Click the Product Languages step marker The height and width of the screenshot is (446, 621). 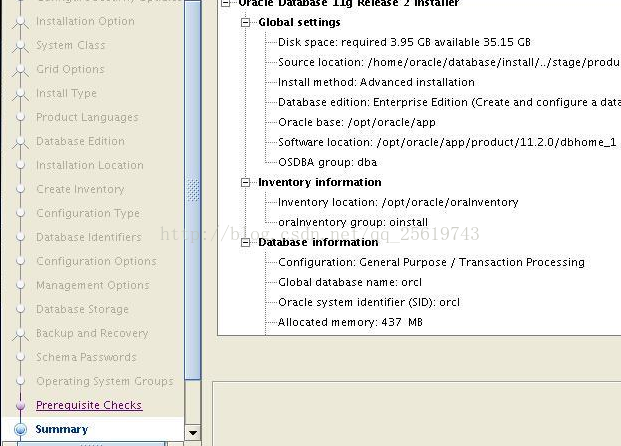[x=20, y=117]
